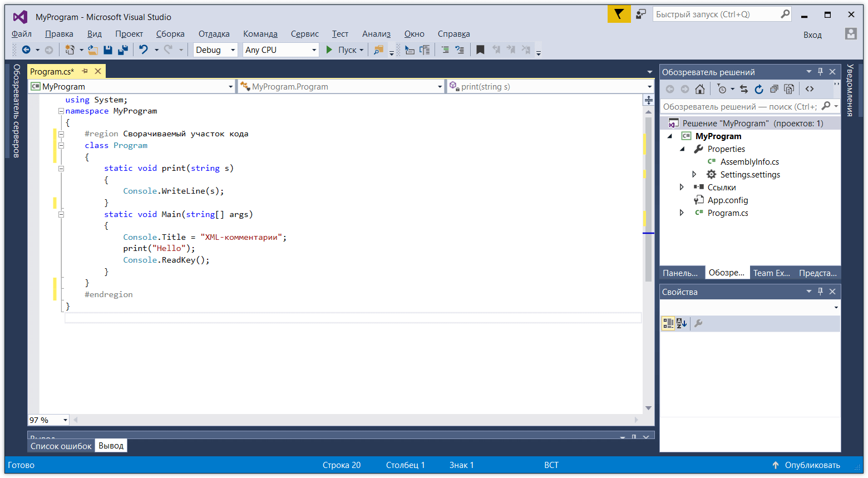The image size is (868, 478).
Task: Open the Отладка menu
Action: 214,34
